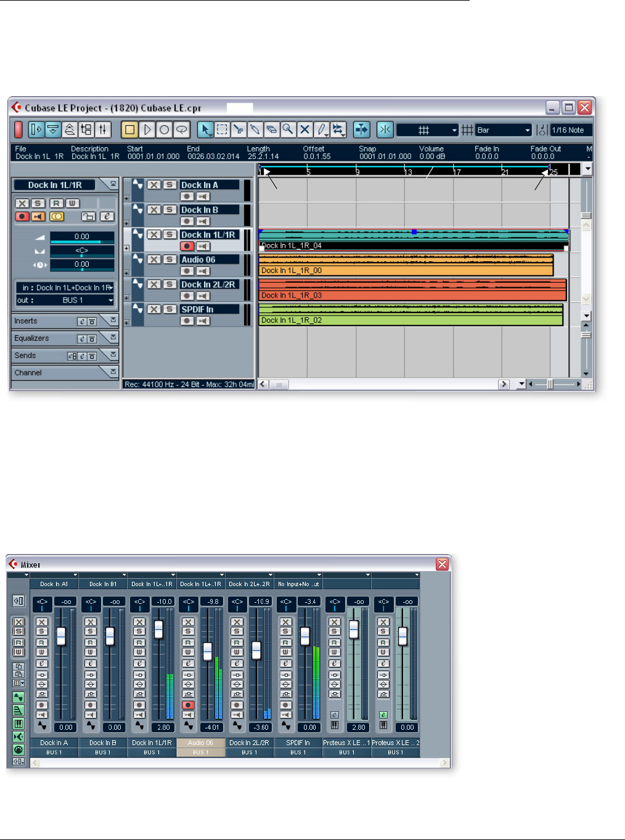Open the Bar grid type dropdown
This screenshot has height=840, width=625.
click(x=504, y=130)
